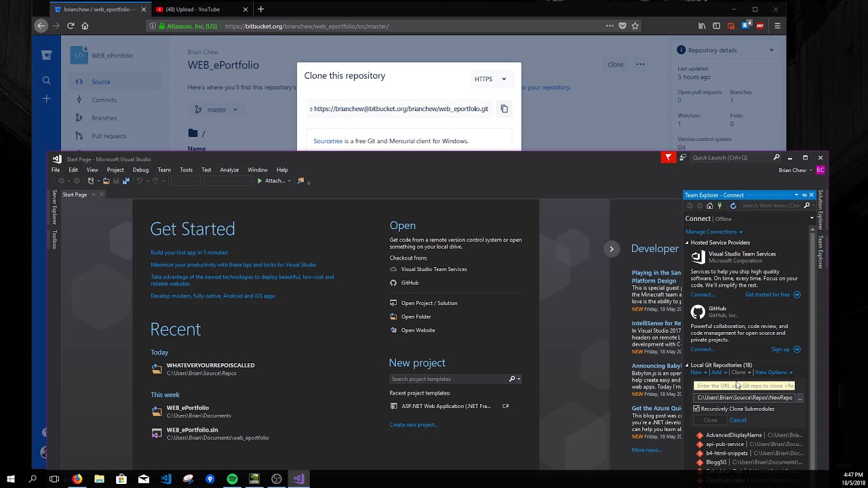This screenshot has width=868, height=488.
Task: Open the HTTPS protocol dropdown in clone dialog
Action: pos(490,79)
